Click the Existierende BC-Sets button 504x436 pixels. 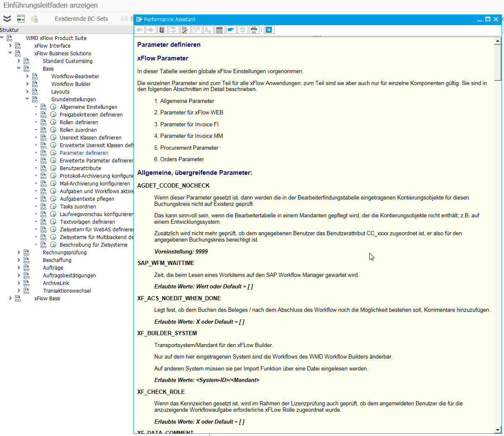coord(81,19)
